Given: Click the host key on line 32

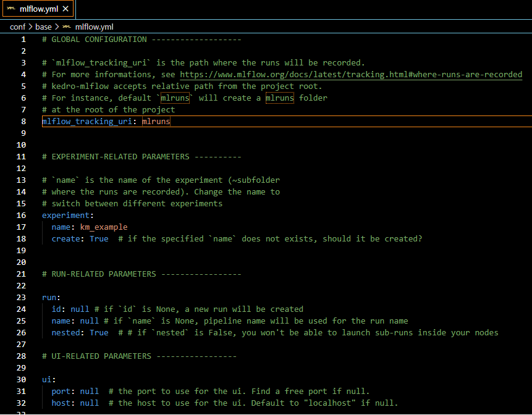Looking at the screenshot, I should point(61,403).
